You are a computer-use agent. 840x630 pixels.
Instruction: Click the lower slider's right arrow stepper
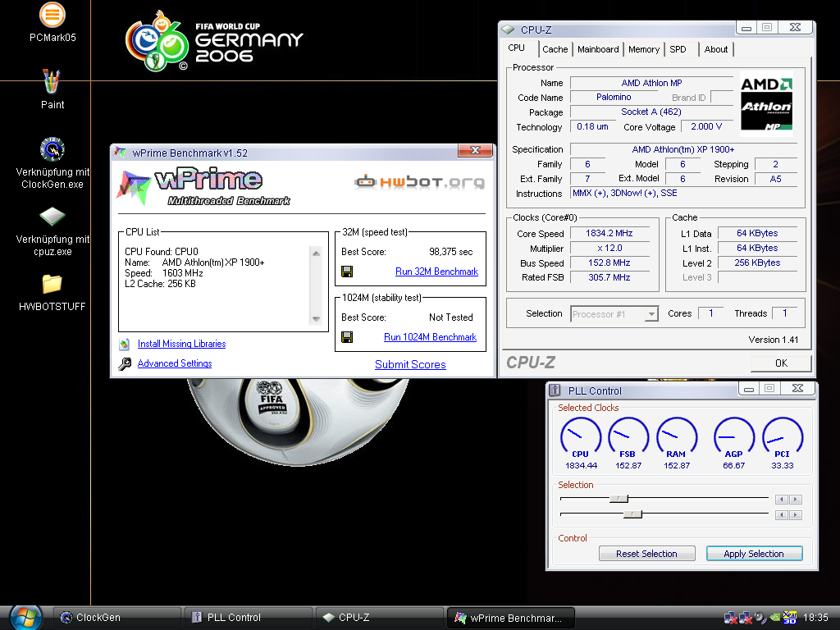[x=796, y=515]
